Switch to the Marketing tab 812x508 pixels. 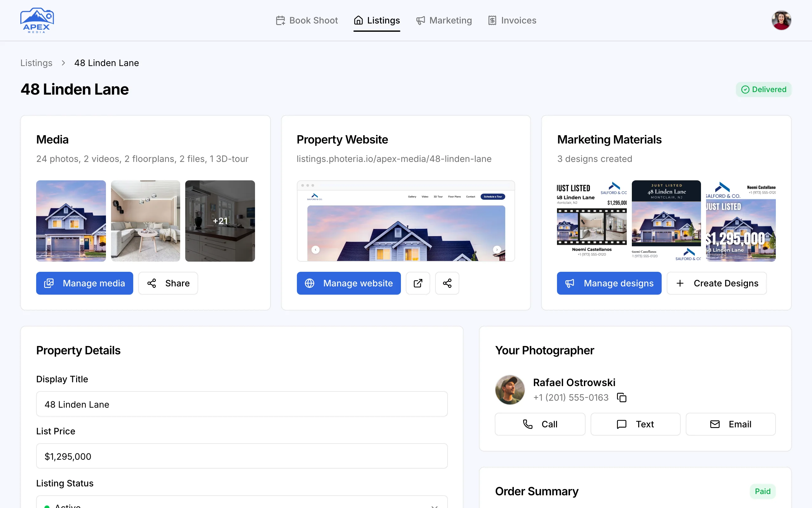pyautogui.click(x=444, y=21)
